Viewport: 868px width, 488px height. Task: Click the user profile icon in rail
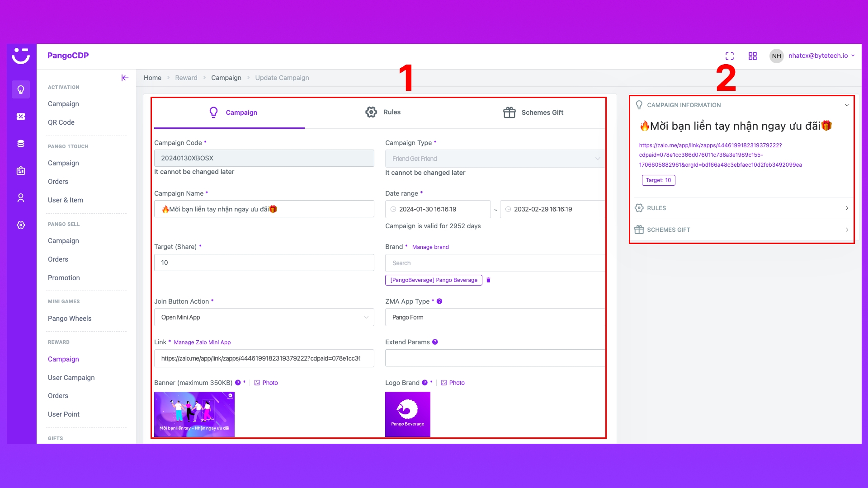21,198
